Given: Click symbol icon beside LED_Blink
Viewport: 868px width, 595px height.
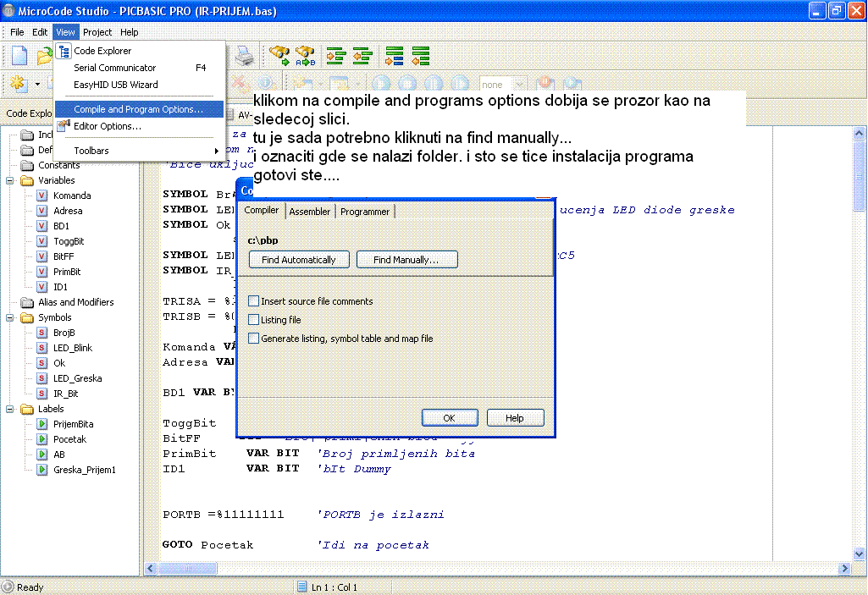Looking at the screenshot, I should click(41, 348).
